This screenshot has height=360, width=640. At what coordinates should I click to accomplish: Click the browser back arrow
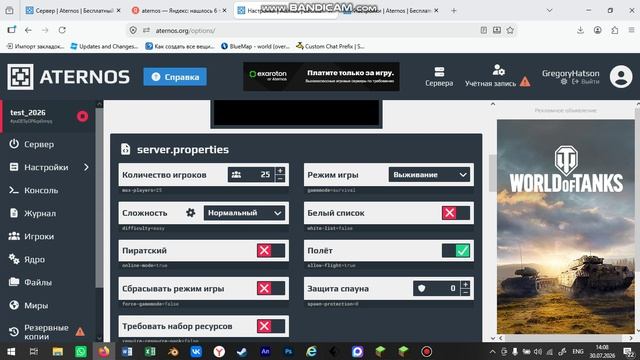28,30
